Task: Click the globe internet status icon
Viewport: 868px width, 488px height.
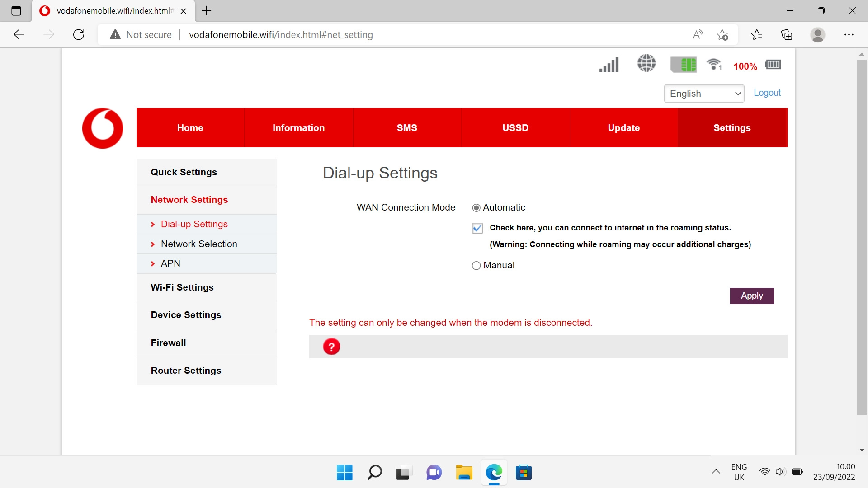Action: [x=646, y=63]
